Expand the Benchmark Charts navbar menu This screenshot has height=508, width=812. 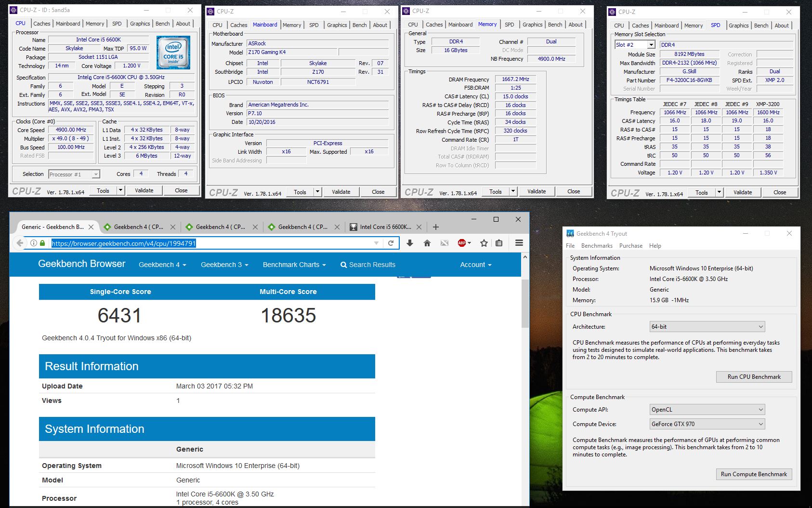tap(294, 265)
